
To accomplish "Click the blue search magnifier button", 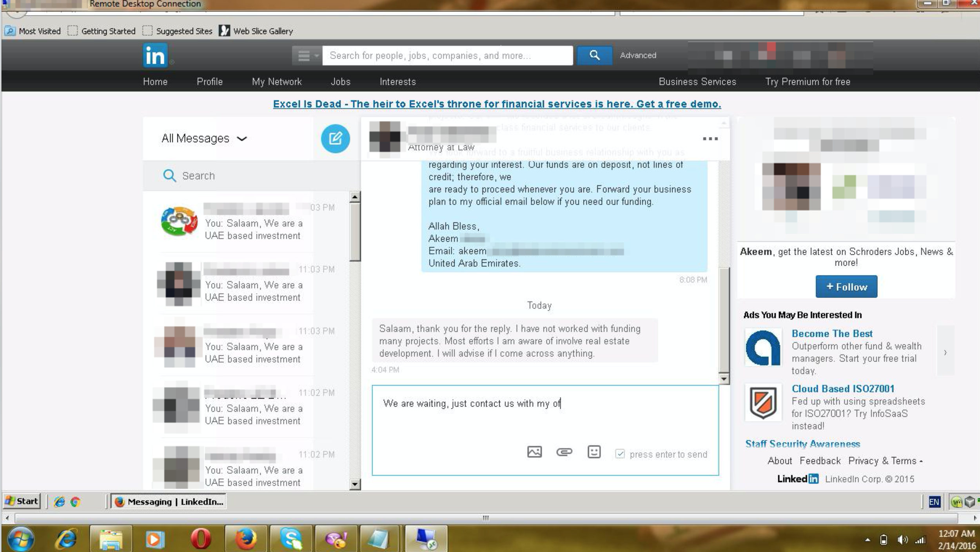I will point(594,55).
